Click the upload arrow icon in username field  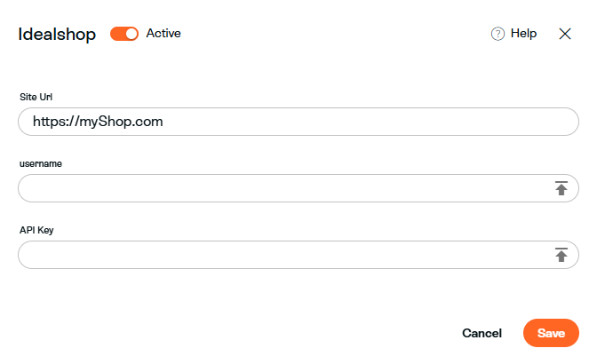[561, 188]
